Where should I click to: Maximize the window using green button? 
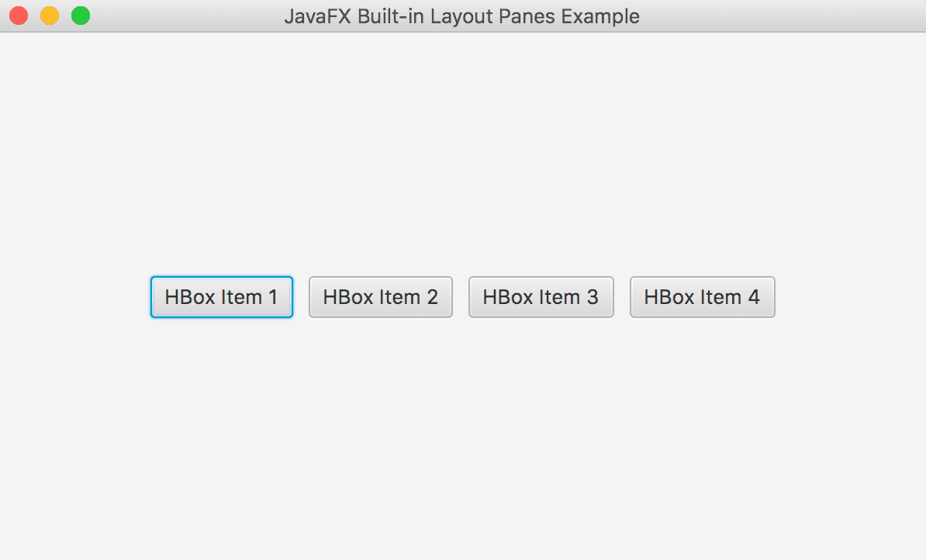click(x=81, y=16)
